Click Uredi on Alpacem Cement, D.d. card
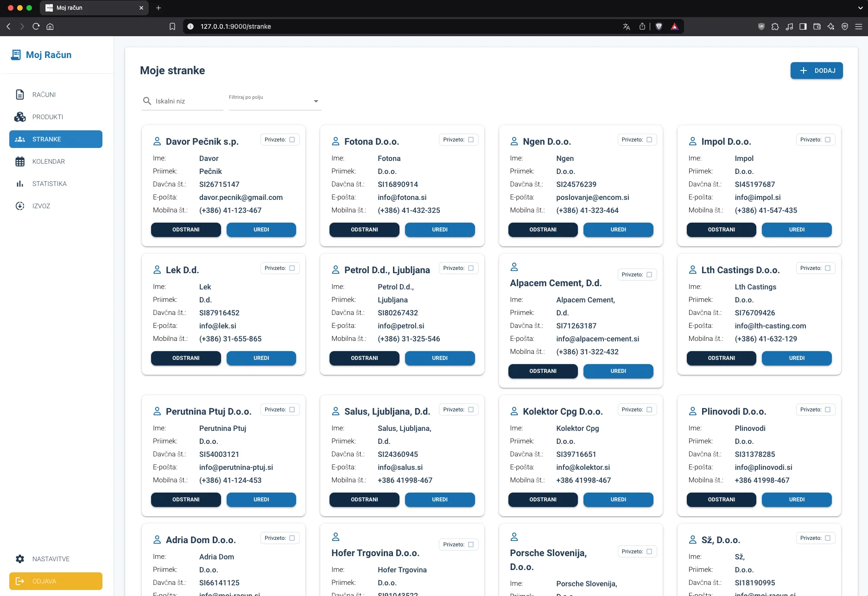Image resolution: width=868 pixels, height=596 pixels. coord(618,371)
